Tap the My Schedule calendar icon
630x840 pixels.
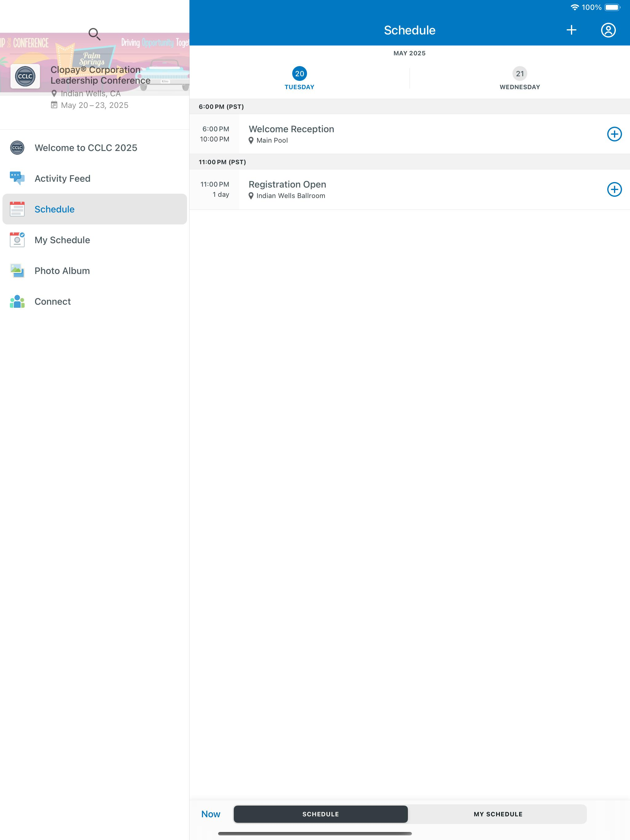tap(17, 240)
